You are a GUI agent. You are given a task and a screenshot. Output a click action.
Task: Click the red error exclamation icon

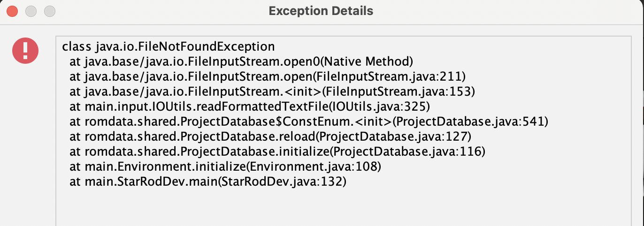tap(24, 50)
